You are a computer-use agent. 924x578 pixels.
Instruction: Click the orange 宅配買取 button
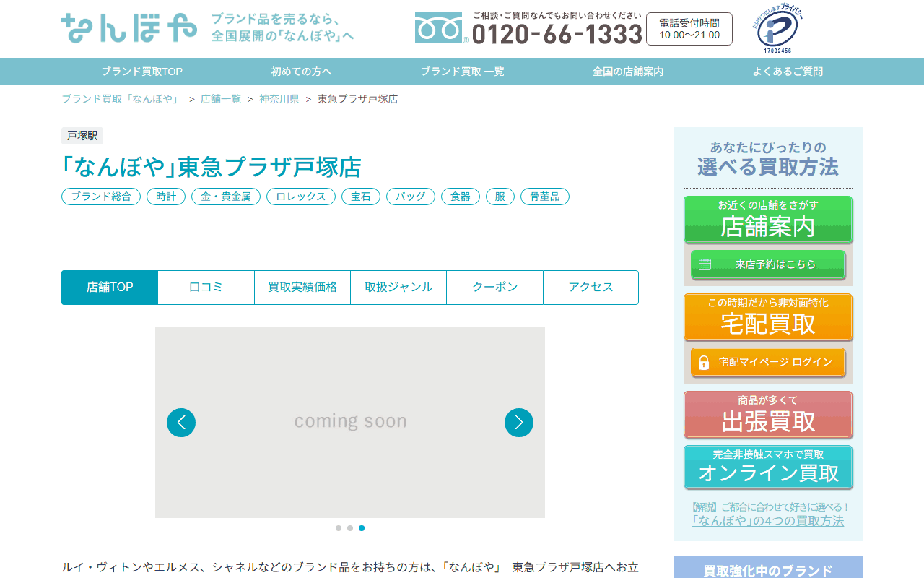point(768,317)
